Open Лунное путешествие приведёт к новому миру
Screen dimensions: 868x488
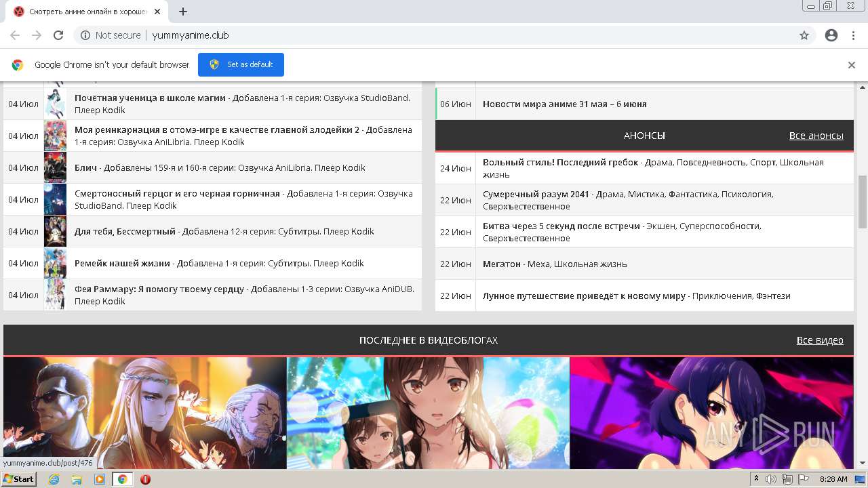click(x=584, y=296)
